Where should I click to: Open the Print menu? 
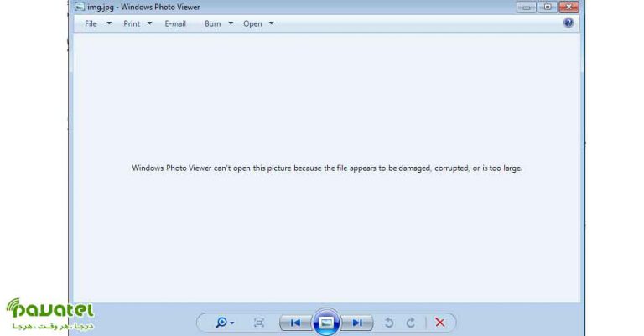tap(132, 23)
